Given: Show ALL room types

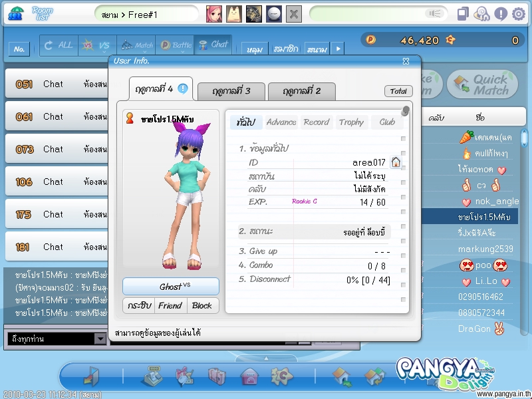Looking at the screenshot, I should click(59, 45).
